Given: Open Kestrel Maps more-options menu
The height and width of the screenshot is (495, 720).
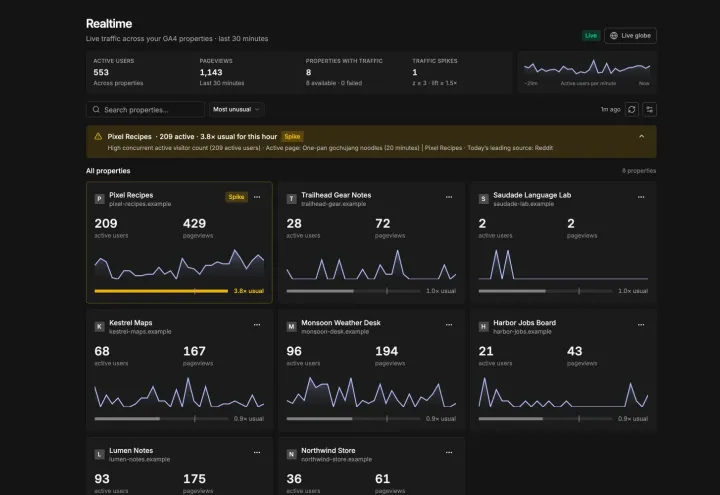Looking at the screenshot, I should [x=257, y=325].
